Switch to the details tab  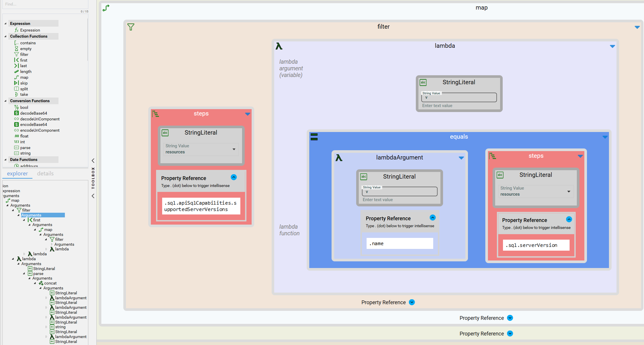tap(45, 173)
